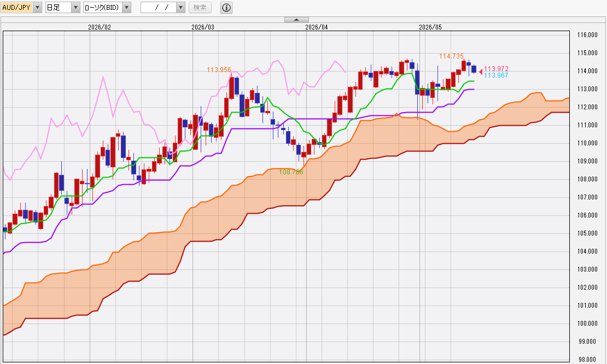Click the current price 113.972 marker arrow
607x364 pixels.
tap(481, 72)
